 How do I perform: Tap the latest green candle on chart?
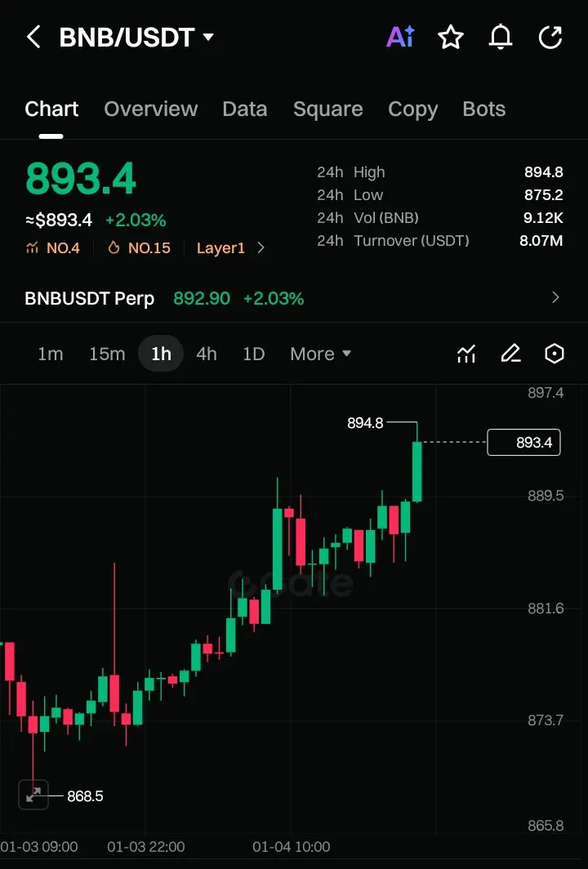point(416,471)
